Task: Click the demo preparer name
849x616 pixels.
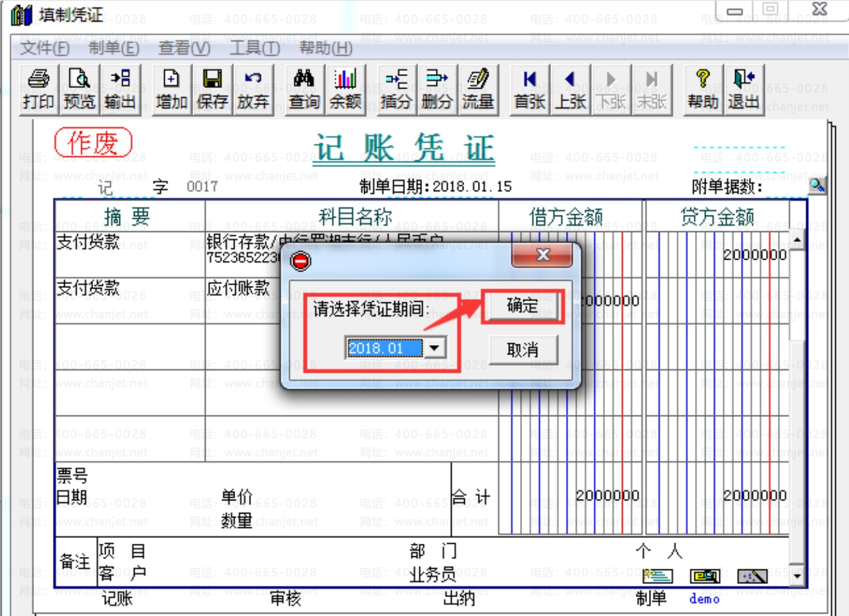Action: [704, 598]
